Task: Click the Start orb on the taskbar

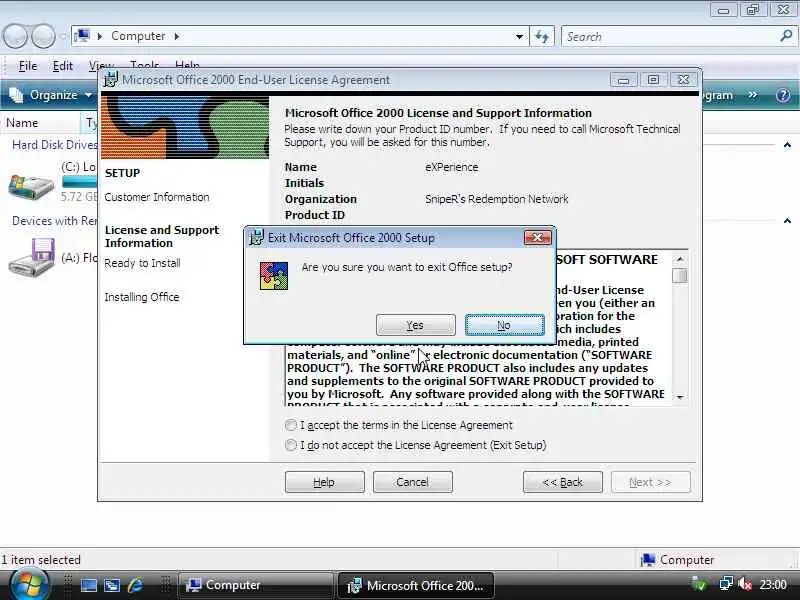Action: [29, 585]
